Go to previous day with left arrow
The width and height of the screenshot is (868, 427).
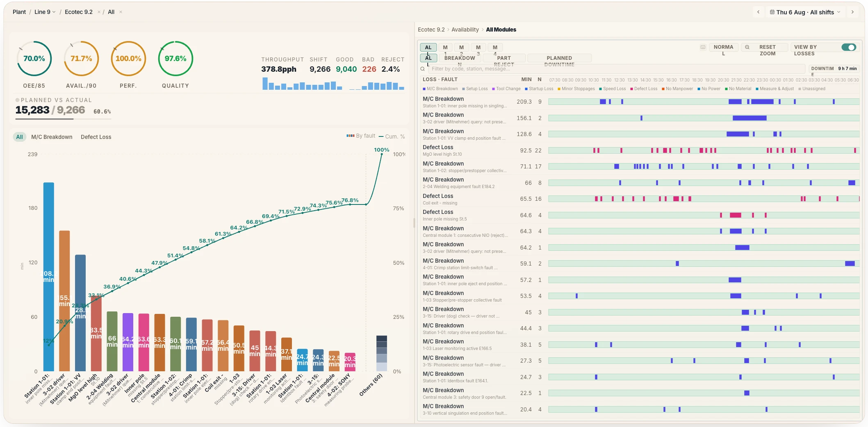(x=758, y=12)
